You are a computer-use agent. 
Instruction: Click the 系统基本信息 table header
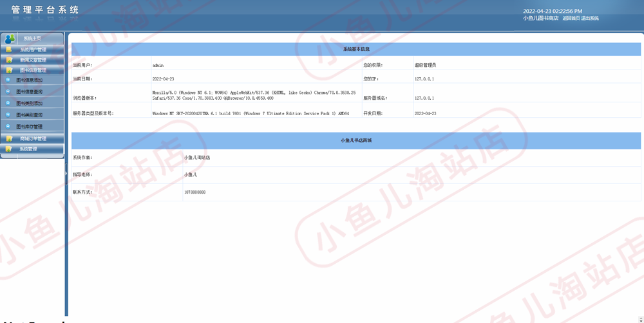[x=356, y=49]
